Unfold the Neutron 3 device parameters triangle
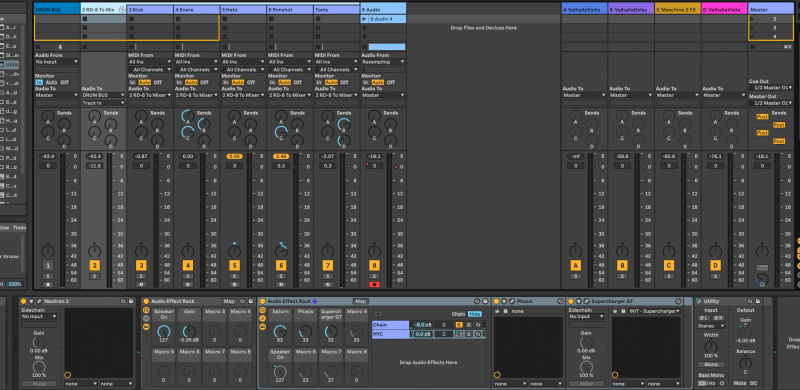Screen dimensions: 800x390 (31, 301)
